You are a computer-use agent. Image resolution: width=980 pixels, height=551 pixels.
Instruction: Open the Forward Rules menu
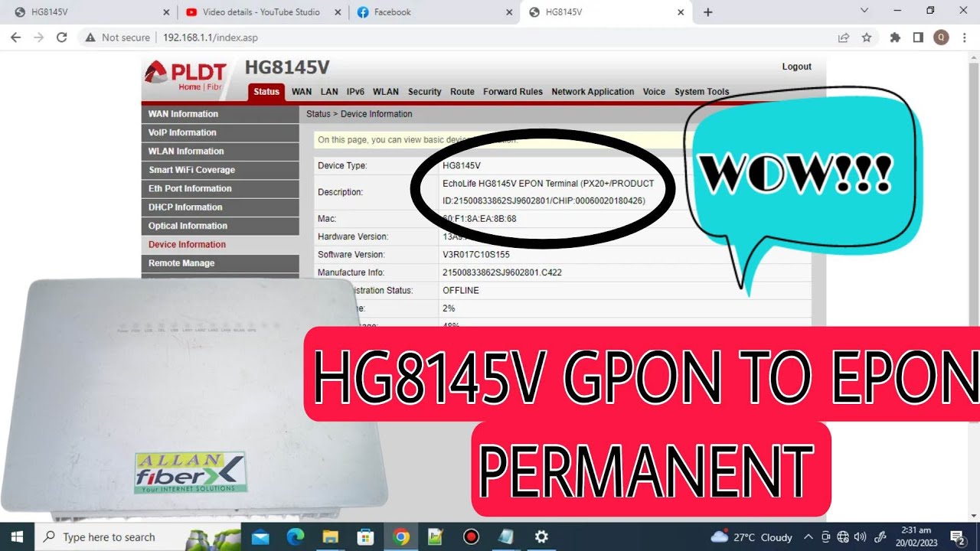(x=513, y=92)
